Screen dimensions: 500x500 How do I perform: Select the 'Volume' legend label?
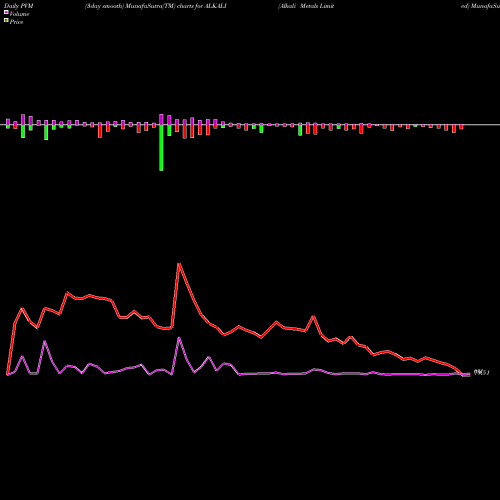coord(19,14)
